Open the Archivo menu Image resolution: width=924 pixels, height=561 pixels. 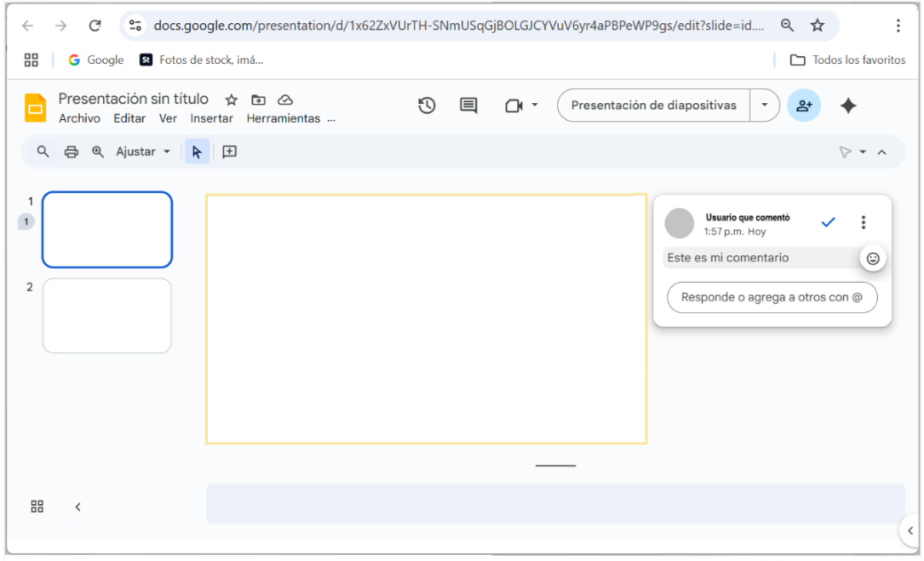point(79,119)
